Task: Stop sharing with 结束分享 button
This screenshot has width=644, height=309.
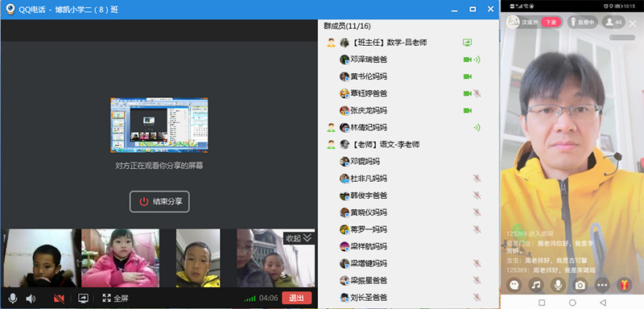Action: [x=159, y=201]
